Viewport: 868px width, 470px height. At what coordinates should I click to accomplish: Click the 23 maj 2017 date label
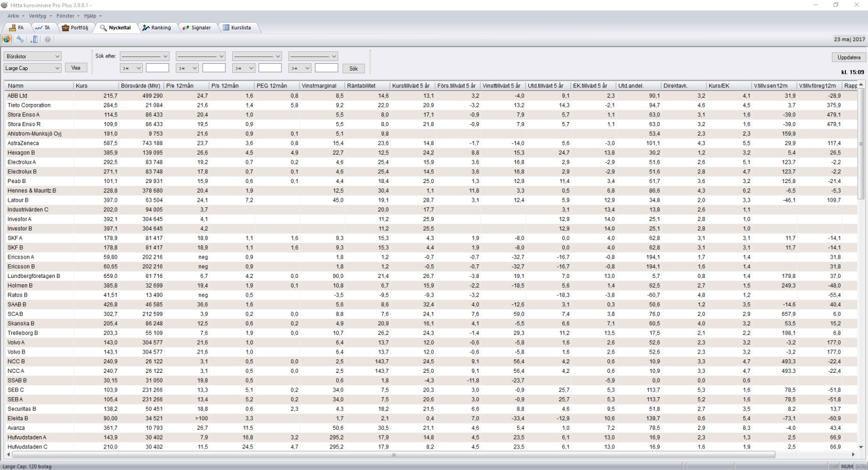coord(849,40)
